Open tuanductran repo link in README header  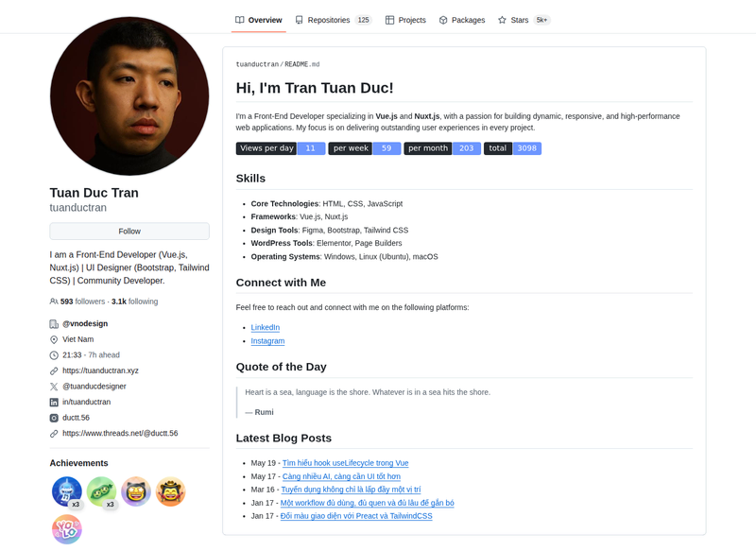click(257, 64)
